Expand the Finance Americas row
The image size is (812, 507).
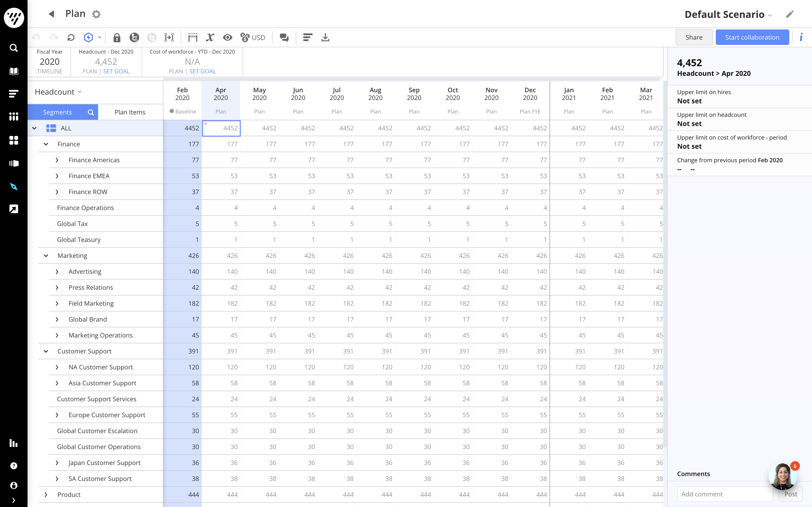click(x=57, y=160)
